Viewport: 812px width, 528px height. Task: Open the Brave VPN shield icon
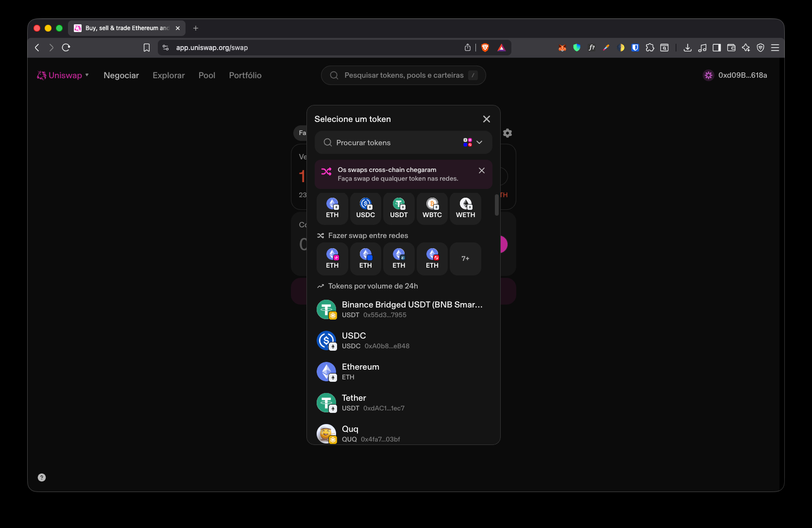tap(761, 48)
